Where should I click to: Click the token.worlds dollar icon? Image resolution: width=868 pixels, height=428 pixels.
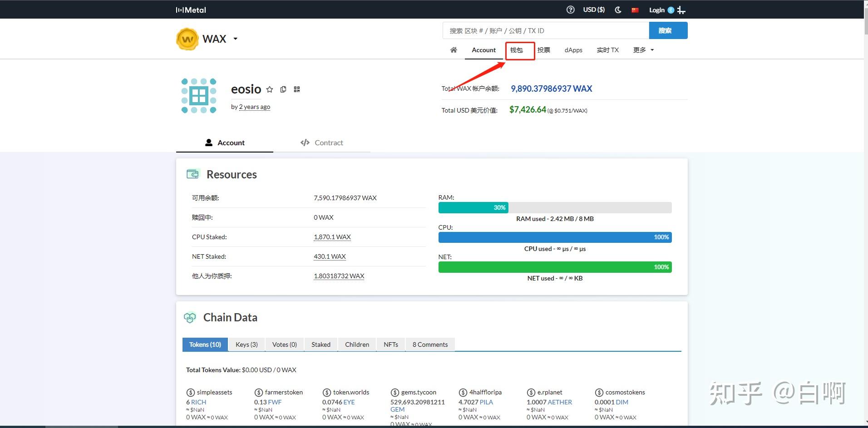(x=326, y=393)
